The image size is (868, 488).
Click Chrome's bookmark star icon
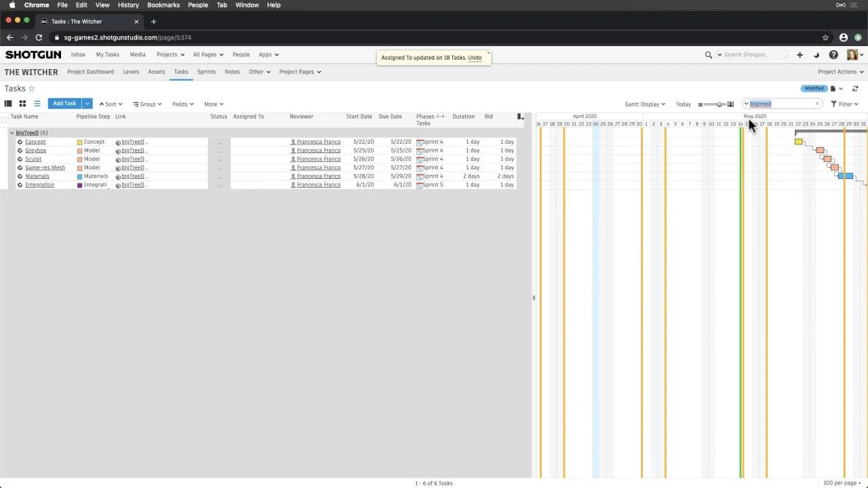825,37
